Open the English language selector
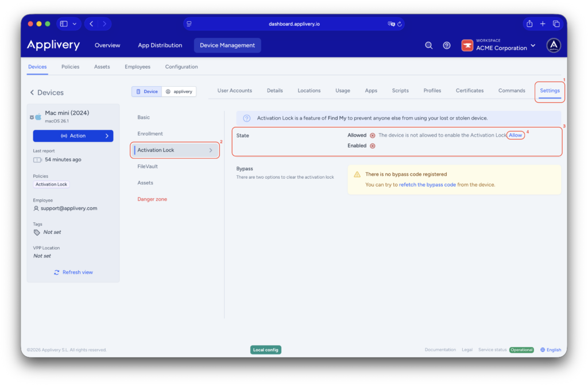Image resolution: width=588 pixels, height=385 pixels. (x=550, y=349)
